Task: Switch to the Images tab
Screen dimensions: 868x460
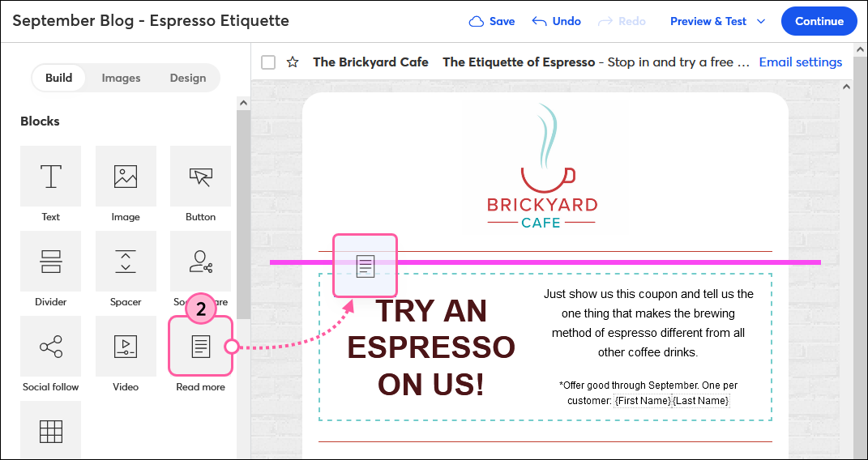Action: 121,78
